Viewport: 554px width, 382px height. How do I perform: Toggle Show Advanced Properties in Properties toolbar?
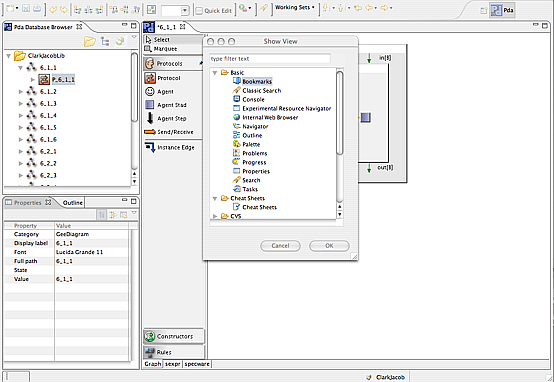tap(113, 214)
